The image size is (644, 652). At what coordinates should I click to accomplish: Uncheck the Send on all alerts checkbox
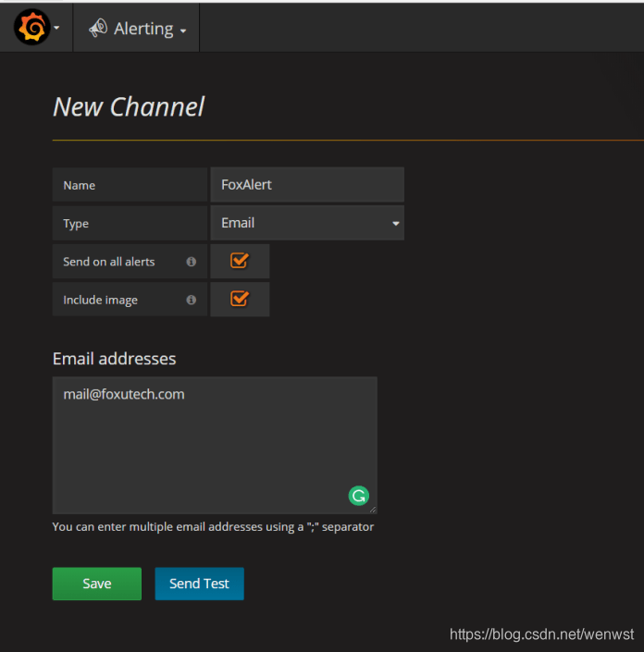pos(240,261)
